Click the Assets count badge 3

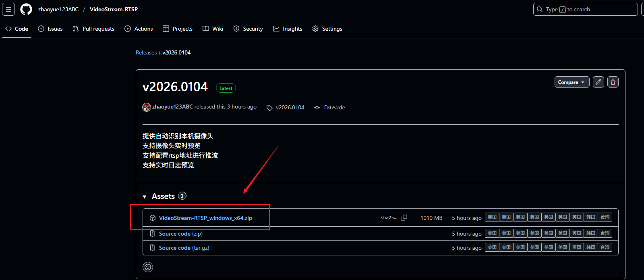click(182, 196)
